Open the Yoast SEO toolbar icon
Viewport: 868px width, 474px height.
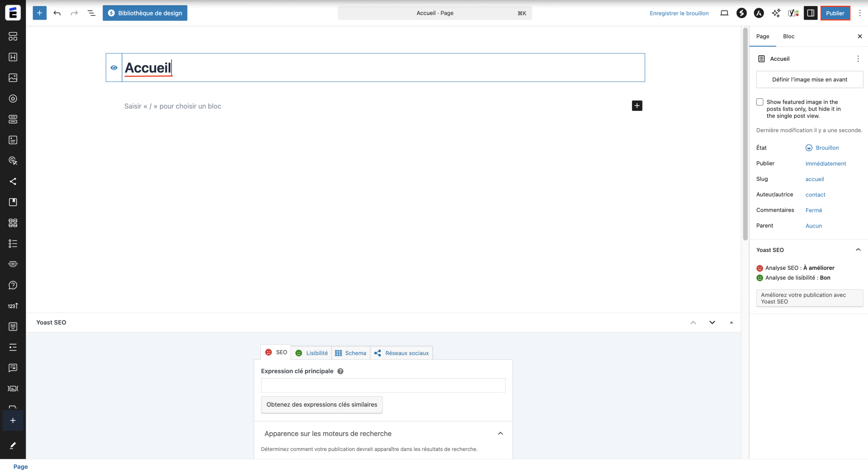(x=793, y=13)
